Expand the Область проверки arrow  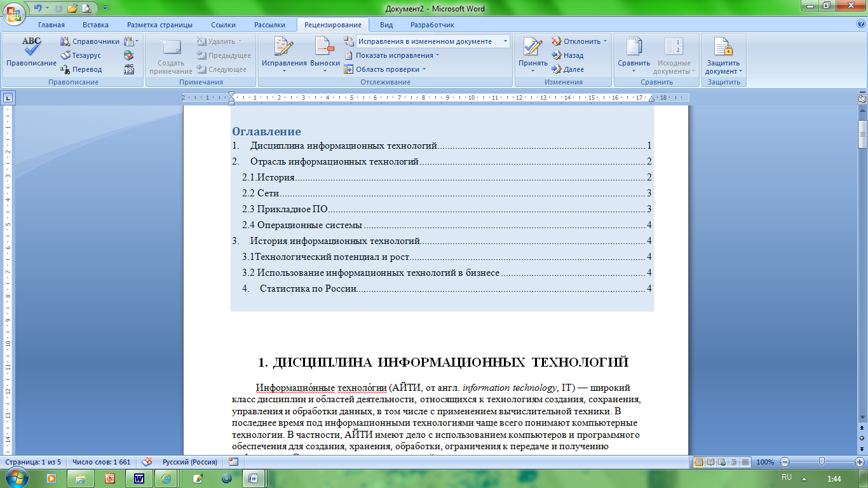[x=424, y=69]
